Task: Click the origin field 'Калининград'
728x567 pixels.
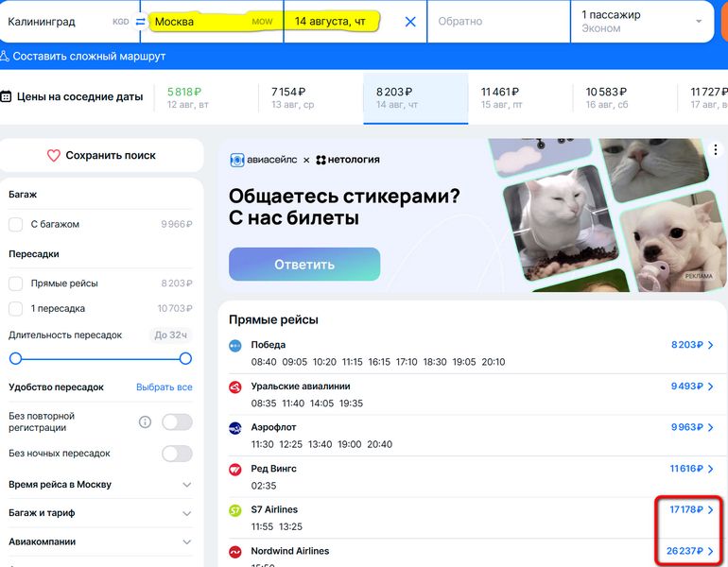Action: click(68, 22)
